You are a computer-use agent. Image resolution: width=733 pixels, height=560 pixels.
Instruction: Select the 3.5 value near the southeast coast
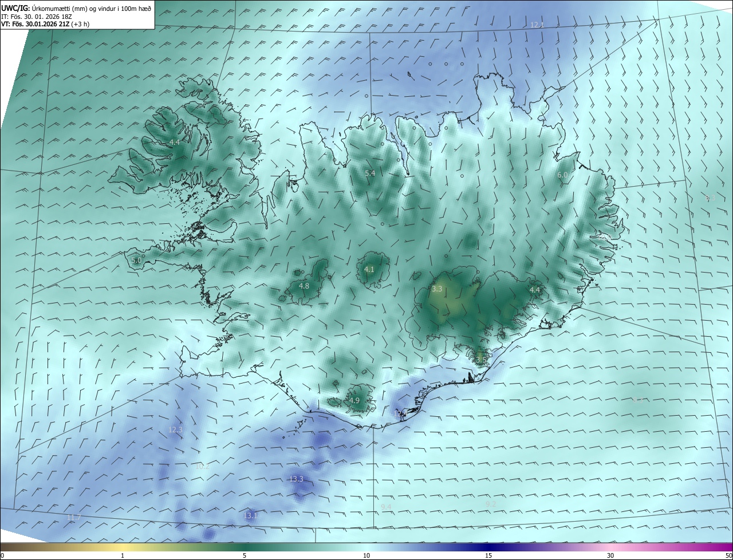point(481,359)
